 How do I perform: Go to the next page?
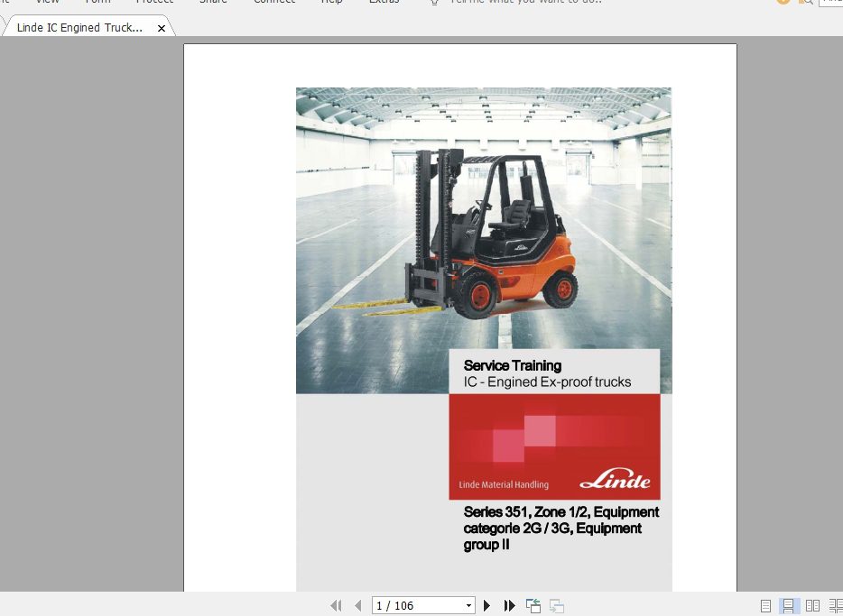point(487,606)
